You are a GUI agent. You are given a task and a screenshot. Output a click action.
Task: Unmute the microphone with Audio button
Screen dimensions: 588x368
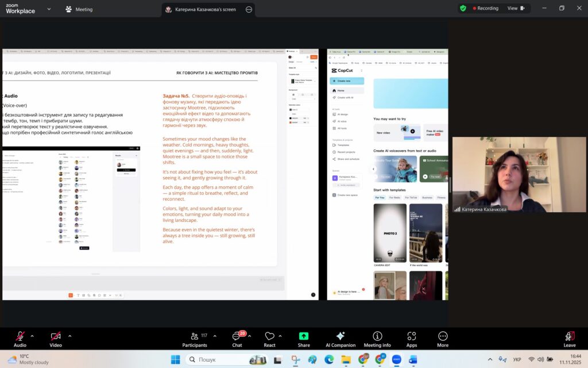pos(20,338)
